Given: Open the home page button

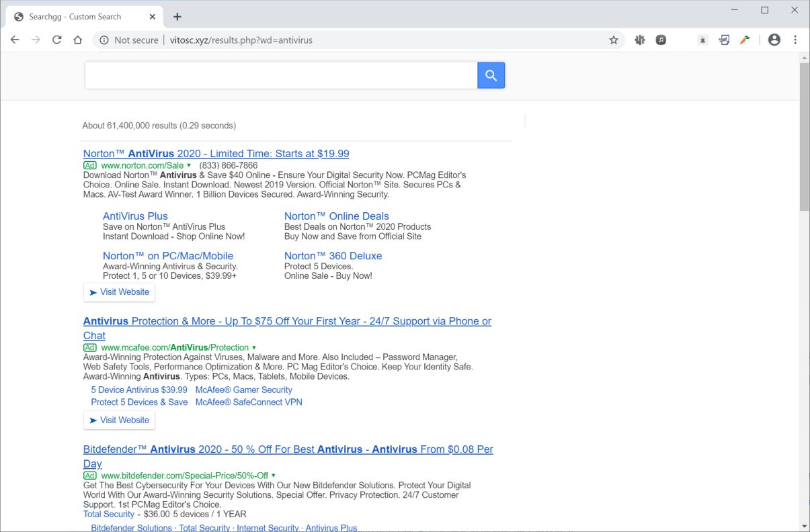Looking at the screenshot, I should coord(78,40).
